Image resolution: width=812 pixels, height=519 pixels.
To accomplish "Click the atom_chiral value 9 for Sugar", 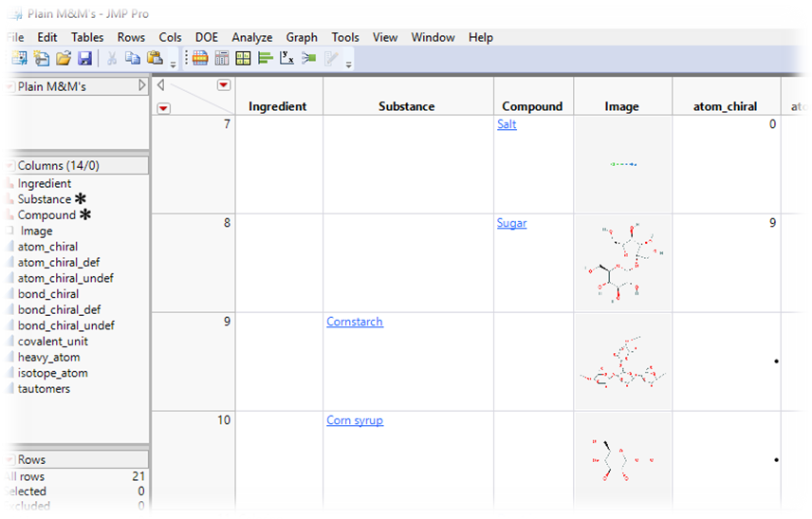I will pyautogui.click(x=772, y=223).
